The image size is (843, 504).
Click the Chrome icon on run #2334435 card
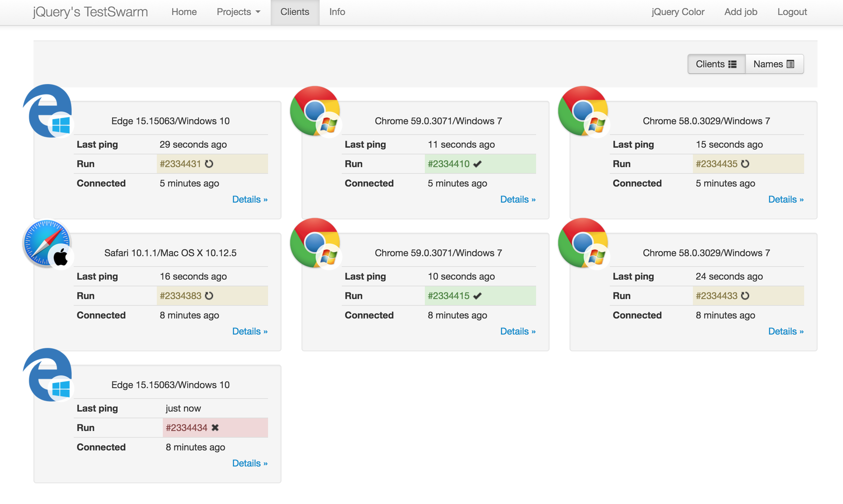(x=583, y=111)
